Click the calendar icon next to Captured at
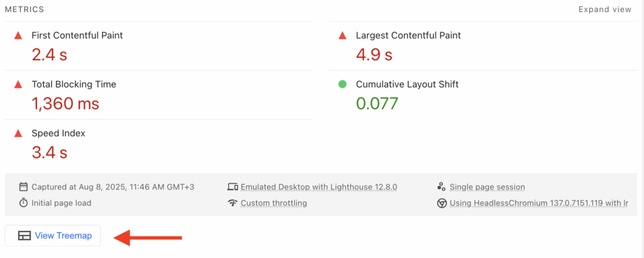The image size is (644, 258). tap(23, 187)
